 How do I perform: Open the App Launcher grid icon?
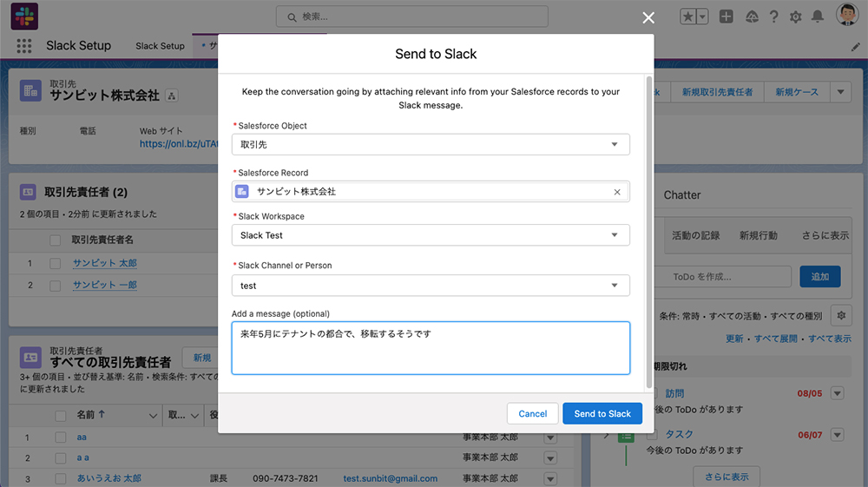(x=23, y=46)
